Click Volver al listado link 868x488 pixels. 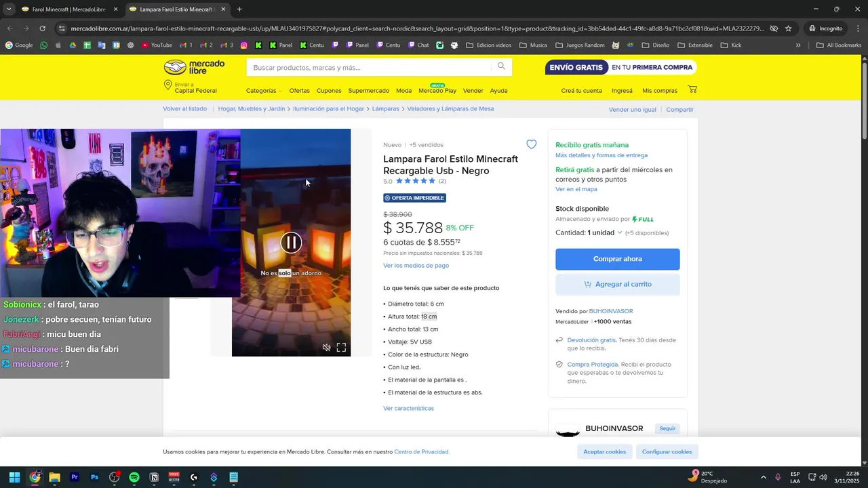[184, 108]
